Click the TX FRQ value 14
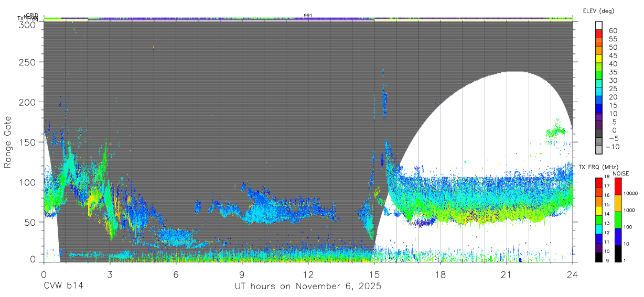 608,215
